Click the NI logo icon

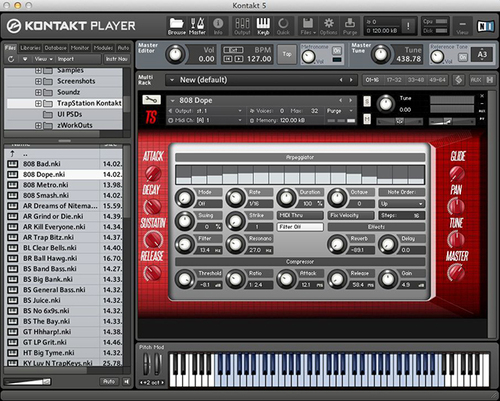coord(485,26)
